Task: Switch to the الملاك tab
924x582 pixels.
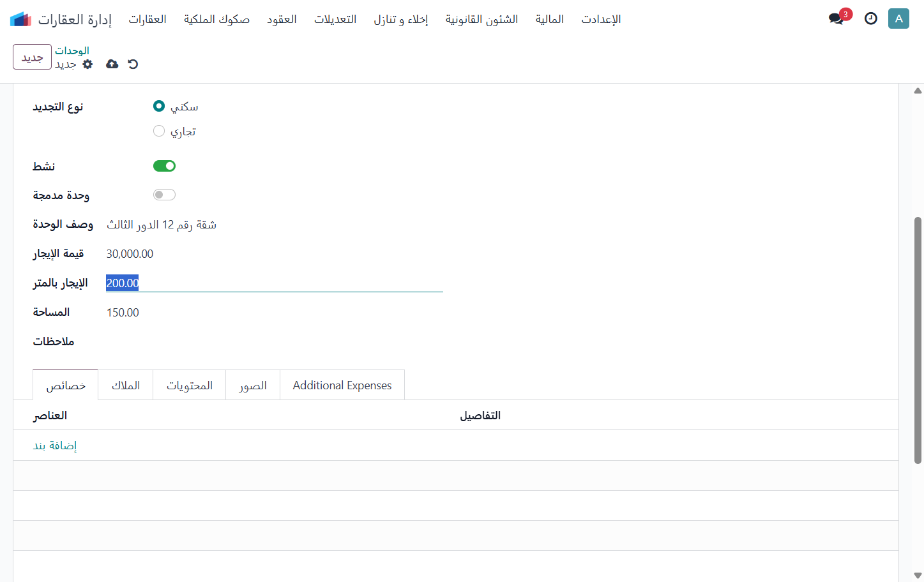Action: click(x=126, y=385)
